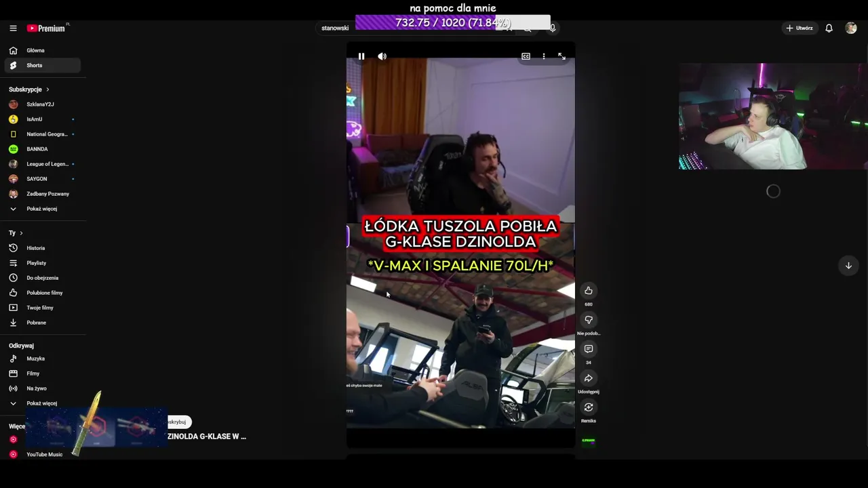Select Shorts in the sidebar

pos(42,65)
